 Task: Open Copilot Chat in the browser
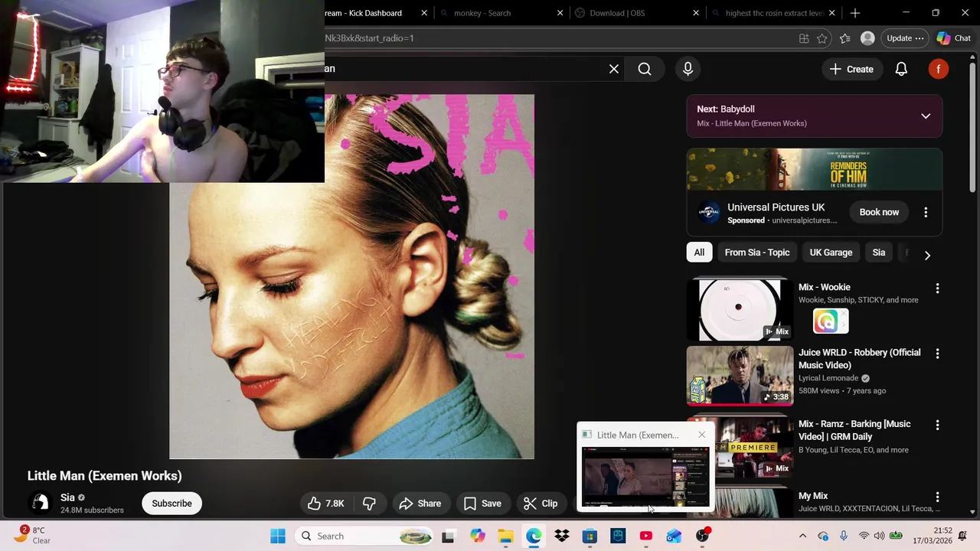coord(954,38)
